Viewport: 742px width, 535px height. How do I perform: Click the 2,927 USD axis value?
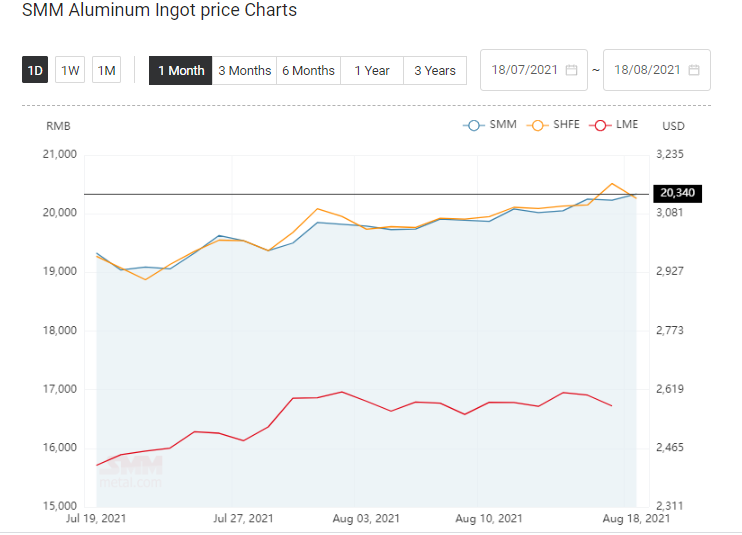tap(670, 271)
